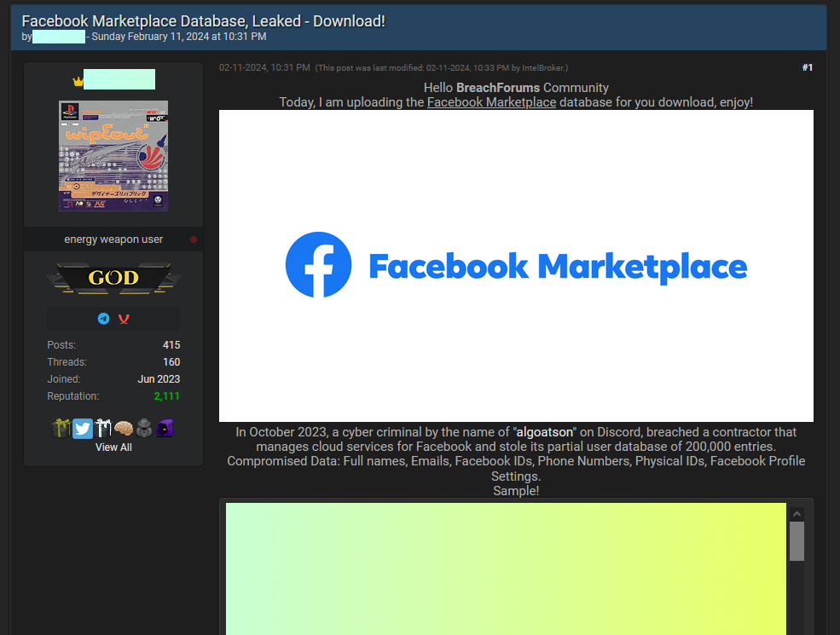This screenshot has width=840, height=635.
Task: Click the Twitter bird award badge
Action: coord(82,428)
